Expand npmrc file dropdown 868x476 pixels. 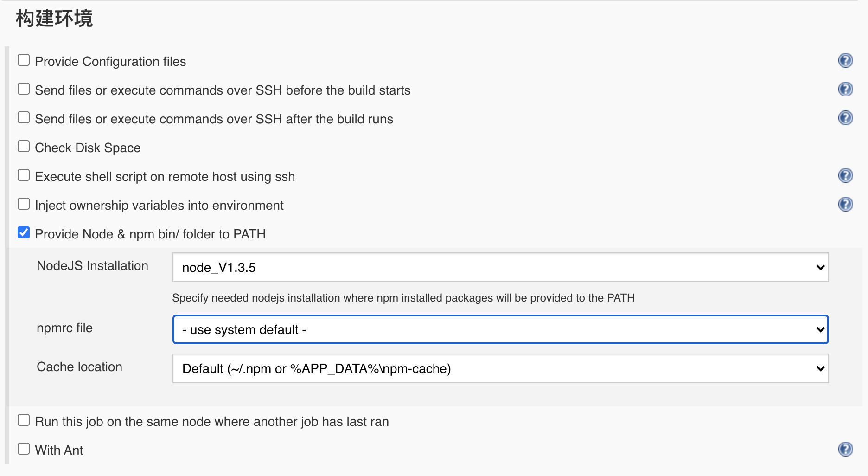(x=500, y=329)
